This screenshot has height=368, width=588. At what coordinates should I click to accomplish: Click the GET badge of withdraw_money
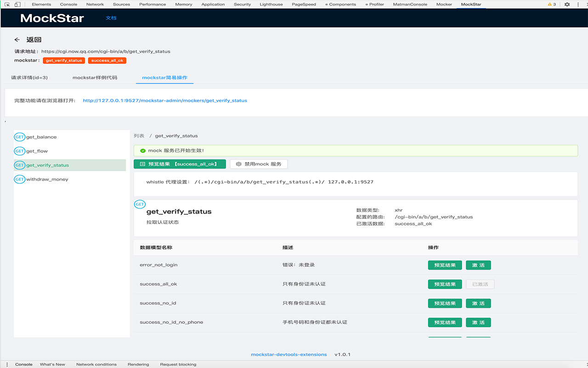19,179
